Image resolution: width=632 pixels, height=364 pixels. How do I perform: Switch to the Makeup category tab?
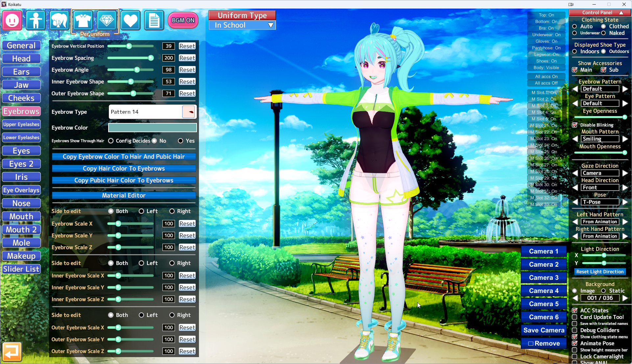point(21,256)
